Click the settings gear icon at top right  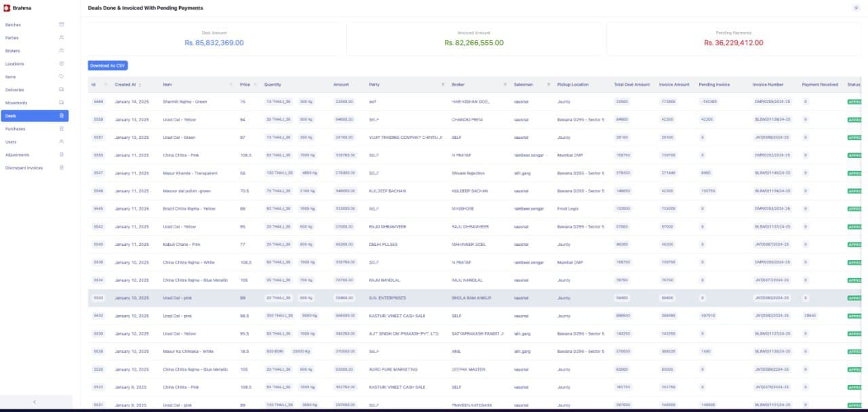pos(856,7)
